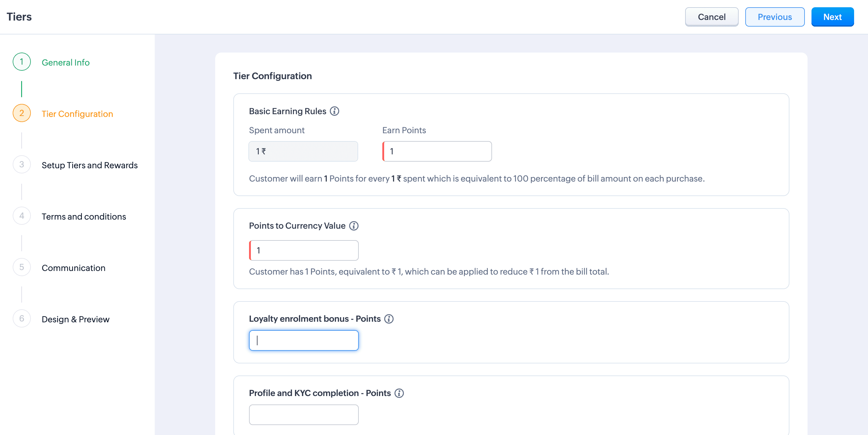The height and width of the screenshot is (435, 868).
Task: Switch to the Communication step
Action: (x=73, y=268)
